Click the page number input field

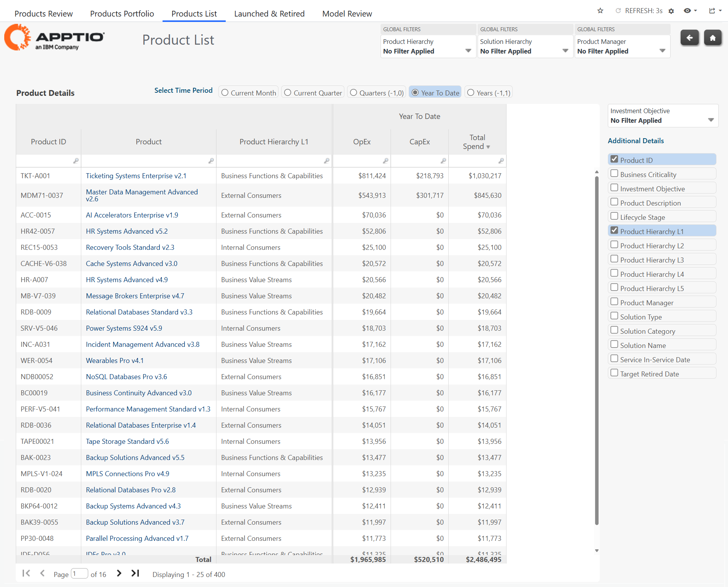click(80, 574)
